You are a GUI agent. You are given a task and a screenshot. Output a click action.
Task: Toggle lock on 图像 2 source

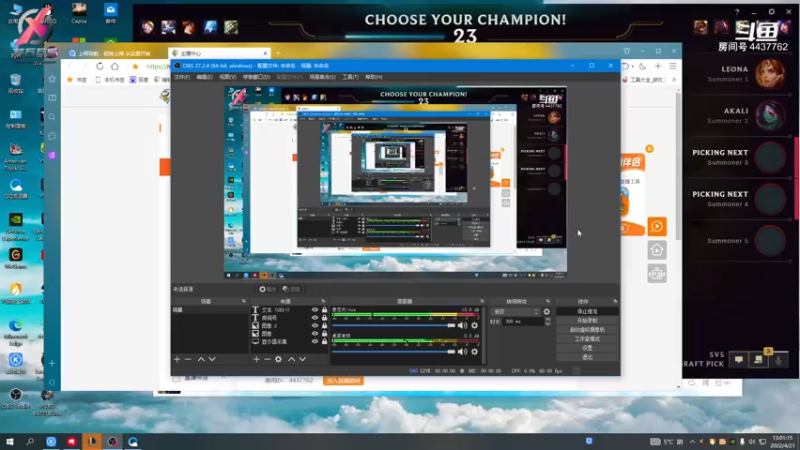324,326
